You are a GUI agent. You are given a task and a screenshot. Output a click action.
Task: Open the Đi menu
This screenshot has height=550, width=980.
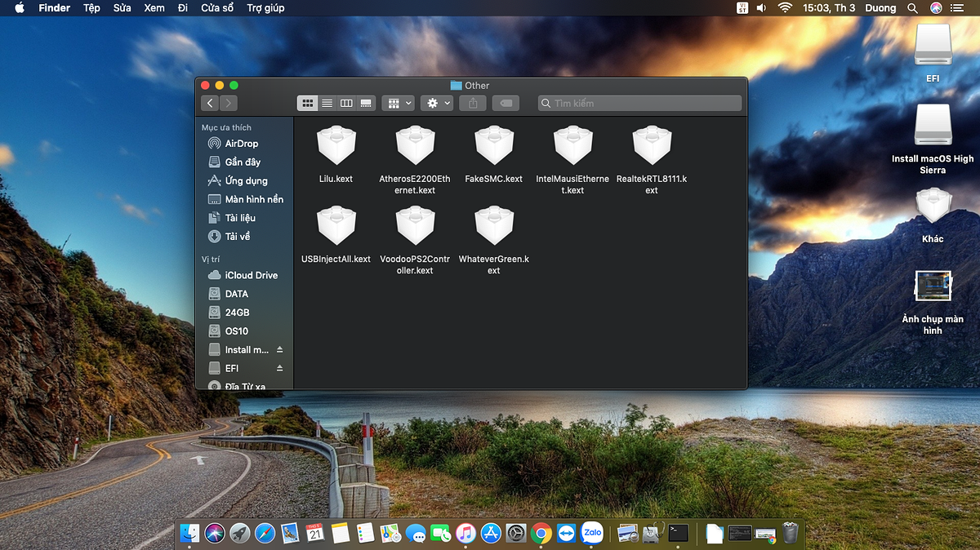(182, 8)
